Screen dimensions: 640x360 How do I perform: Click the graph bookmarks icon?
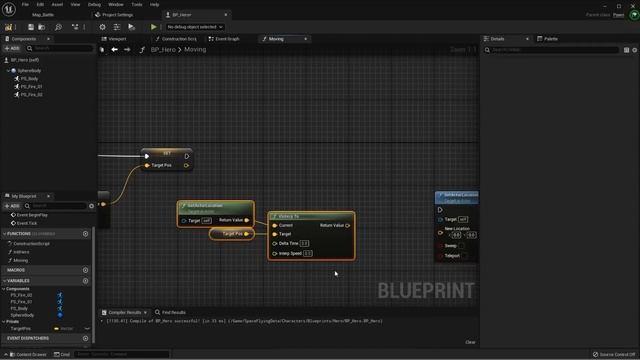(x=102, y=50)
